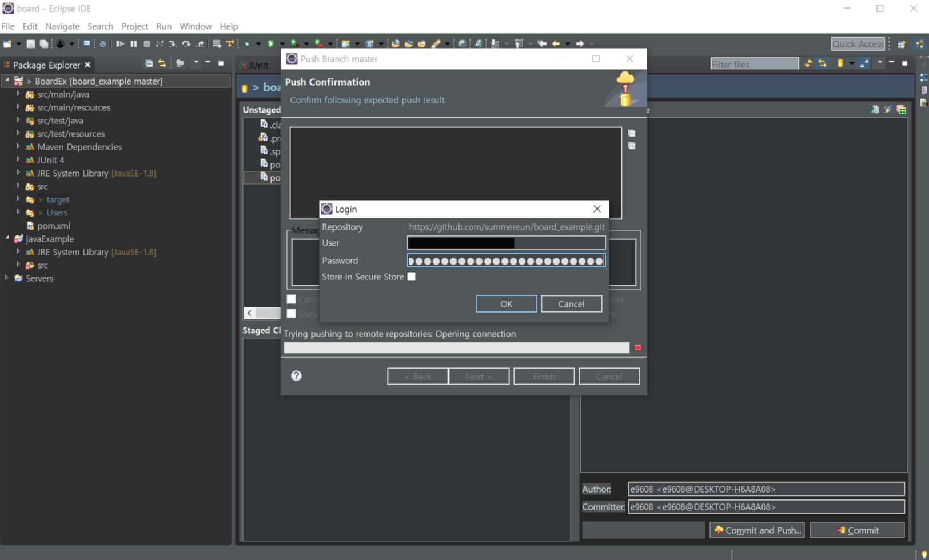Viewport: 929px width, 560px height.
Task: Click the yellow Back navigation arrow
Action: coord(556,43)
